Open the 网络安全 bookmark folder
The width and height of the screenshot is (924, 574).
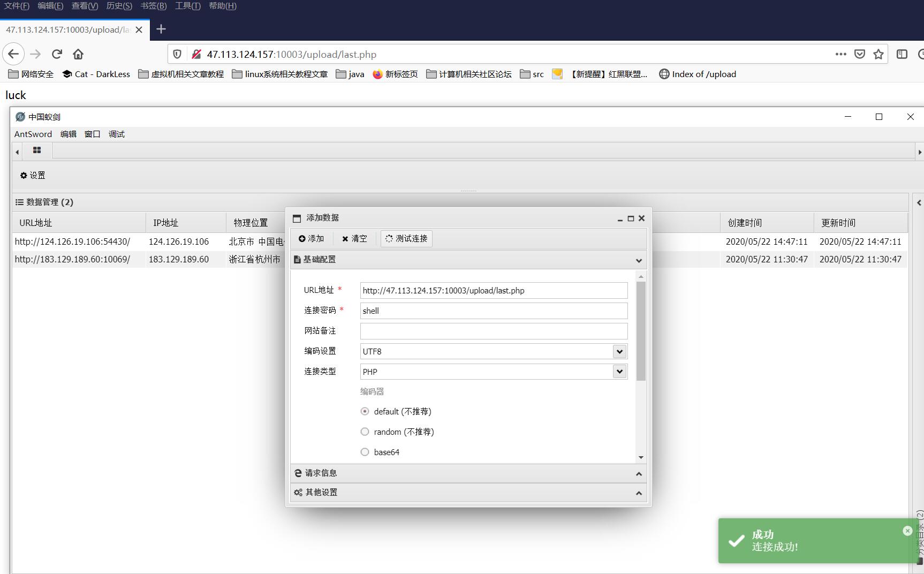31,74
